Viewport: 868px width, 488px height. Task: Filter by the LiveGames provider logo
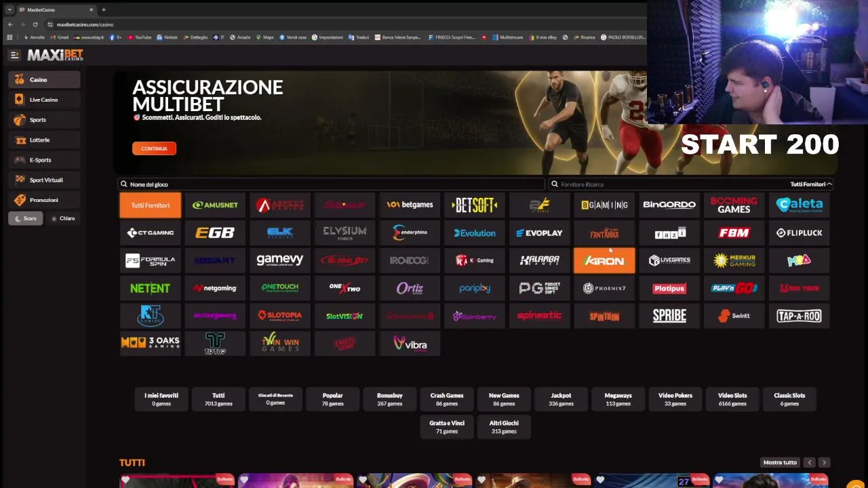point(669,260)
